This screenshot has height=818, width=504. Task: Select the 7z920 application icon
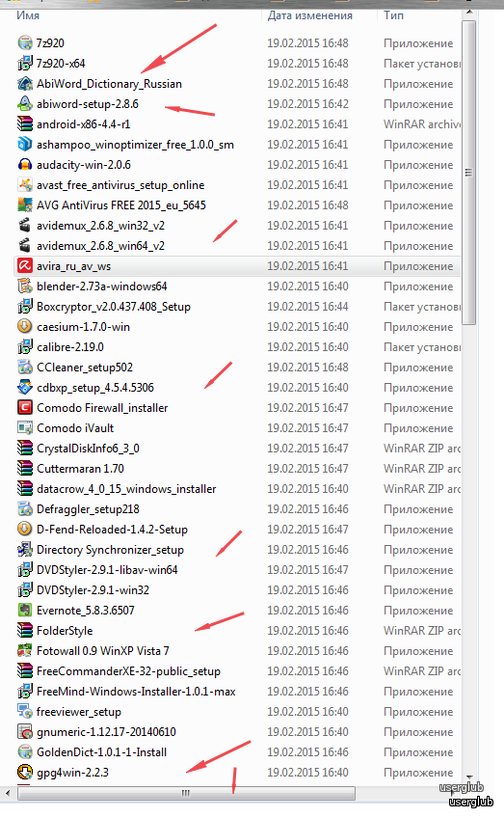coord(24,42)
